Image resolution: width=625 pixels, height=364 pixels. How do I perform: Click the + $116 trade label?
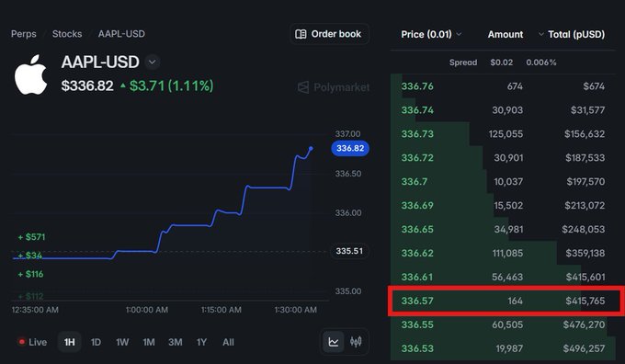[x=30, y=274]
